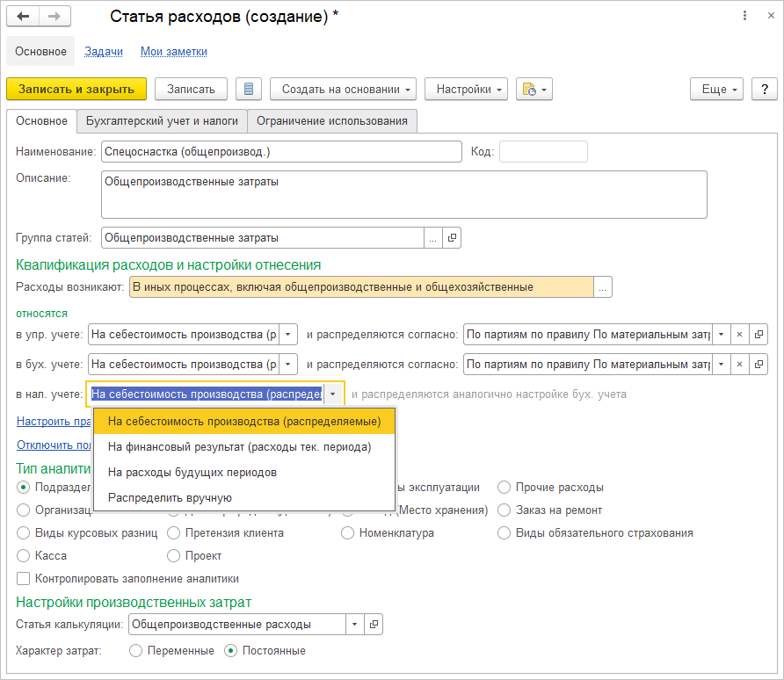
Task: Choose the Проект analytics type radio
Action: point(174,555)
